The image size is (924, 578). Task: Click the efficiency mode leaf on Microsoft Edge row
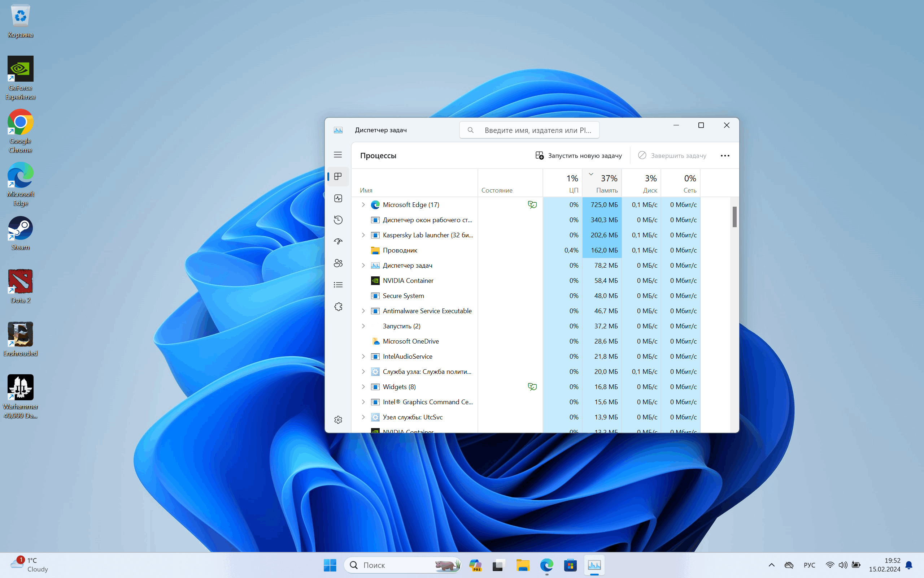tap(532, 204)
